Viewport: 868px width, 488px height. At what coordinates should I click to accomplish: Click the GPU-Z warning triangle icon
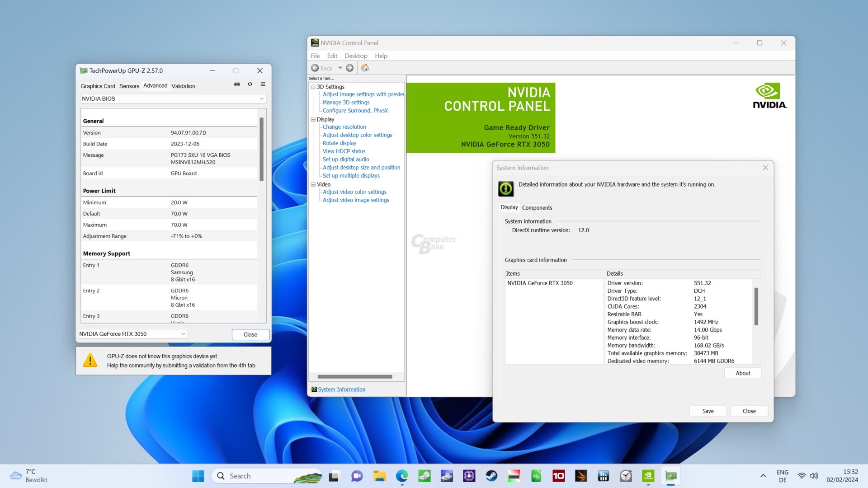click(x=90, y=360)
